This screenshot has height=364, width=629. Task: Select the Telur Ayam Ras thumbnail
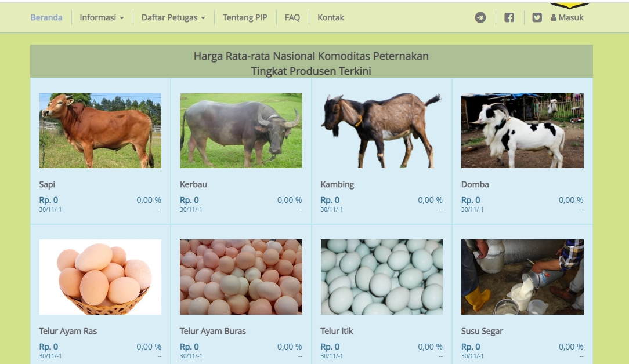click(x=100, y=277)
